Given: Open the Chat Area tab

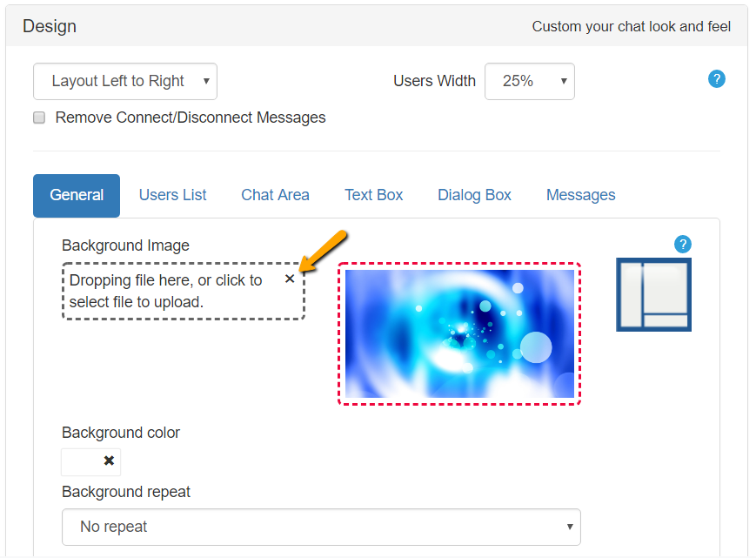Looking at the screenshot, I should click(275, 195).
